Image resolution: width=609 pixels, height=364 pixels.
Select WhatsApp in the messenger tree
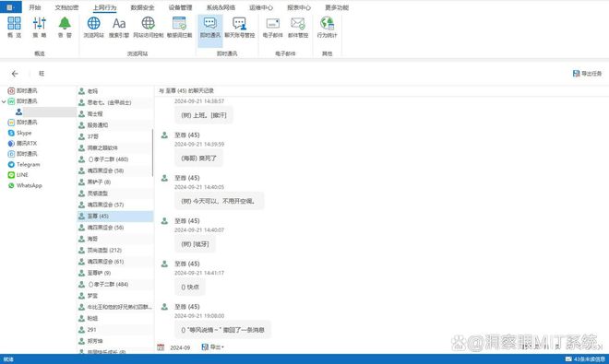[x=25, y=185]
